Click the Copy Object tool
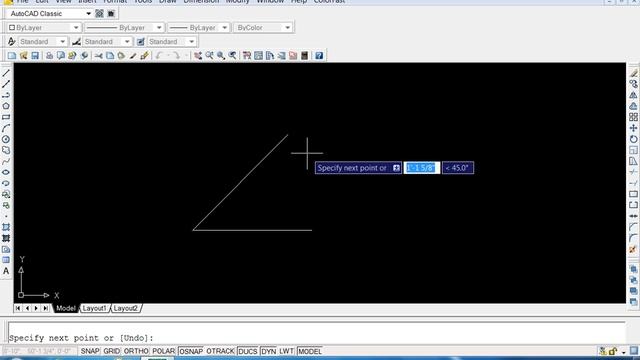 tap(633, 84)
